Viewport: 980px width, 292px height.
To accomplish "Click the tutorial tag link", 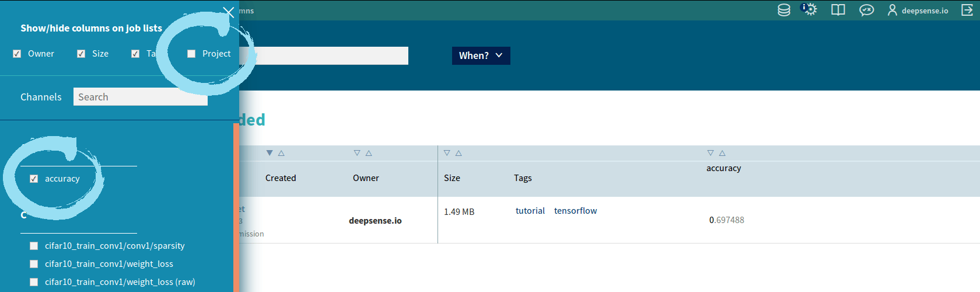I will point(530,211).
